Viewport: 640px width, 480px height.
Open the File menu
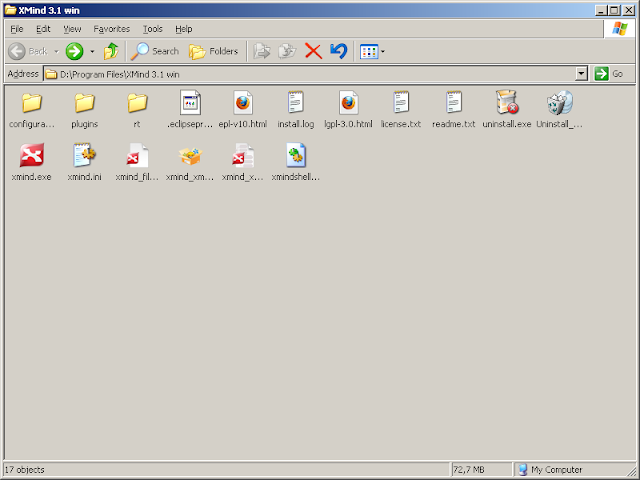click(17, 29)
